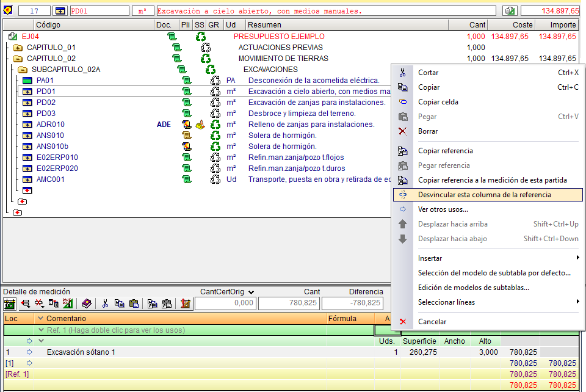This screenshot has width=586, height=392.
Task: Select the E02ERP020 tree row
Action: point(57,169)
